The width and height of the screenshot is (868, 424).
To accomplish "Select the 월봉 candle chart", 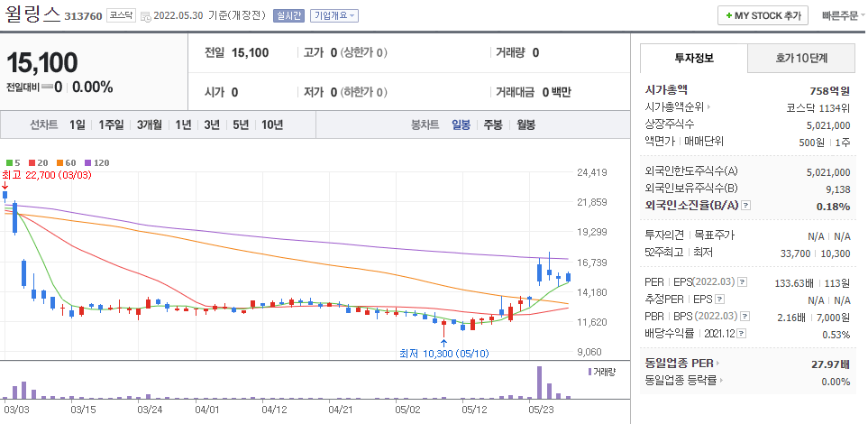I will 525,124.
